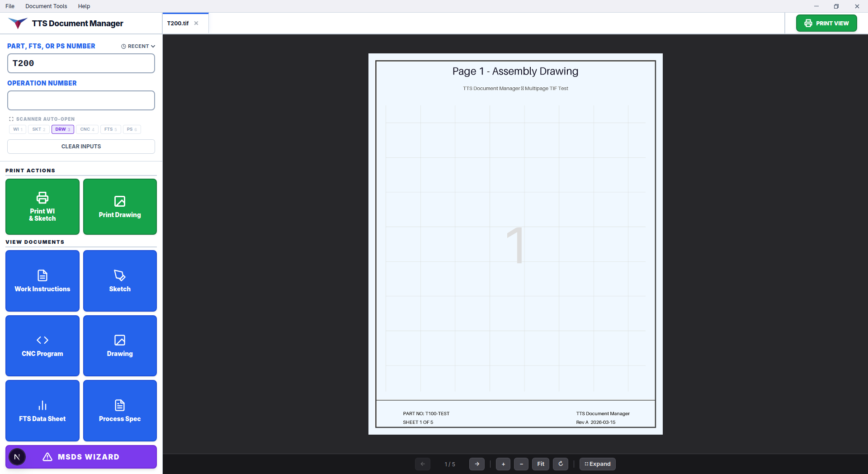Viewport: 868px width, 474px height.
Task: Open the Print Drawing action
Action: point(119,207)
